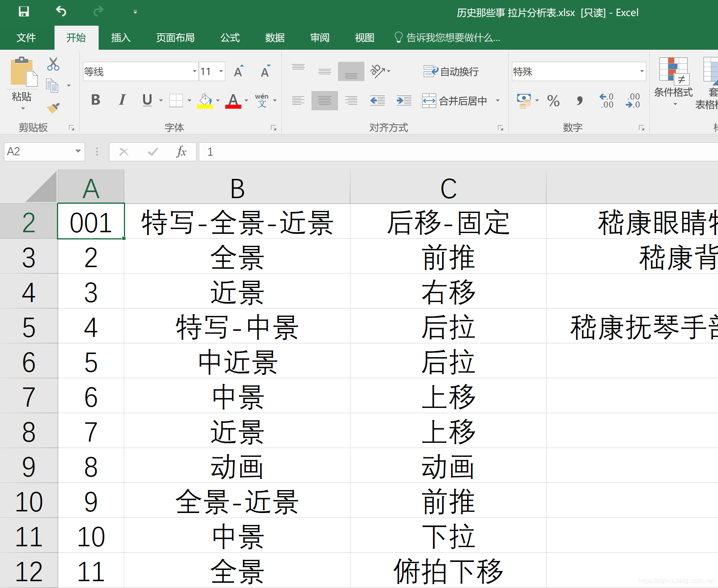
Task: Click the Save icon in title bar
Action: pos(24,12)
